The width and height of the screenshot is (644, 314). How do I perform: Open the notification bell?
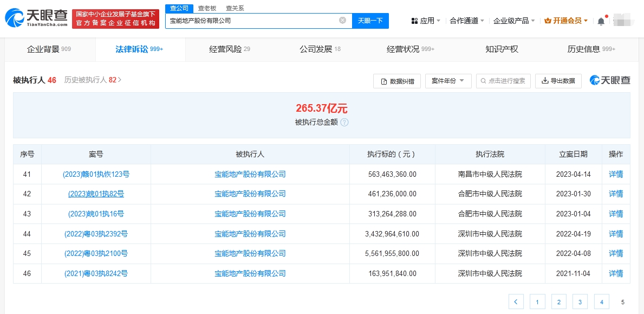(601, 21)
